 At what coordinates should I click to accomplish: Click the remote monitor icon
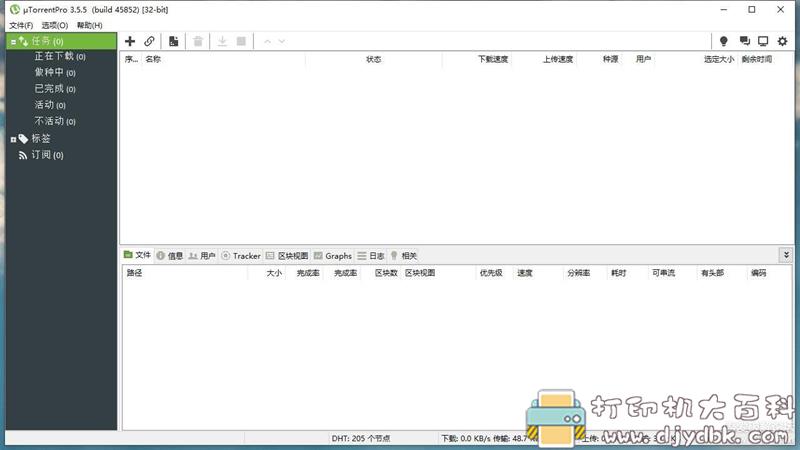pyautogui.click(x=763, y=41)
